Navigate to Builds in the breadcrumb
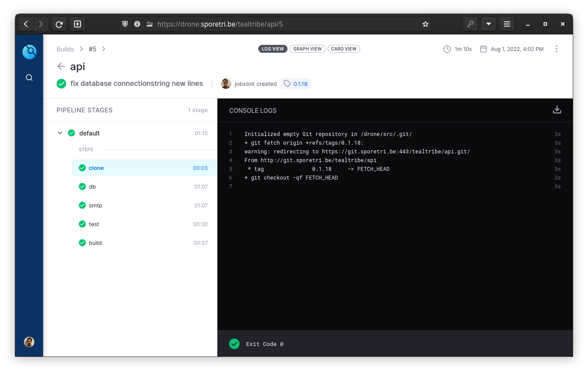This screenshot has height=373, width=588. 65,49
